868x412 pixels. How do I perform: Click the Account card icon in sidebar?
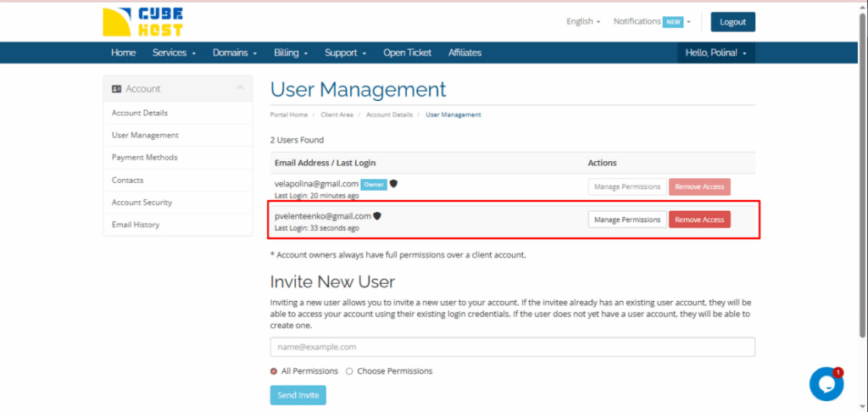[116, 89]
